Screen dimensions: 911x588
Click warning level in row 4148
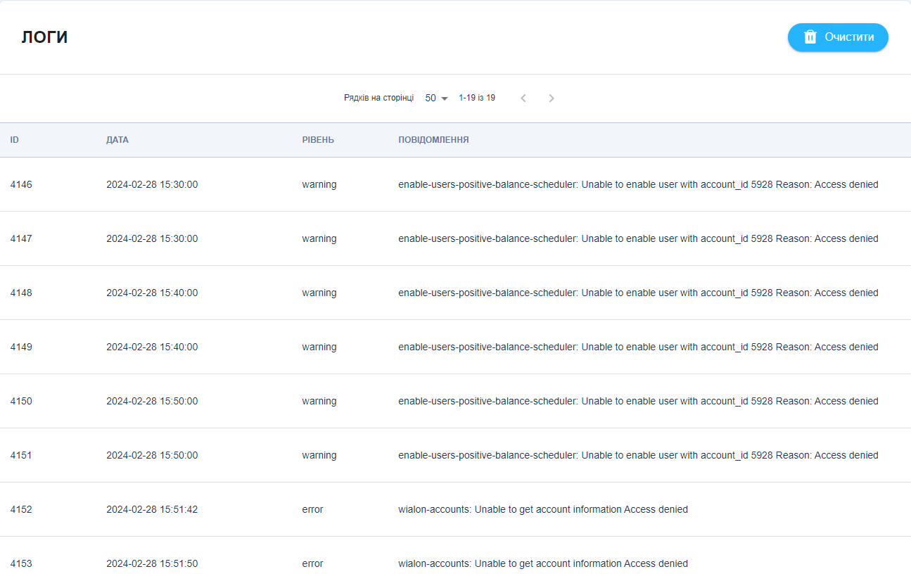[319, 293]
